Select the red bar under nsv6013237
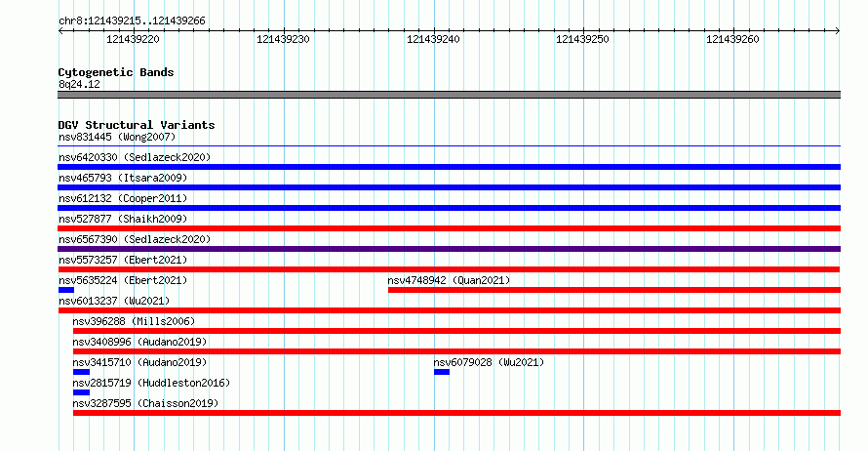The image size is (868, 451). (449, 310)
